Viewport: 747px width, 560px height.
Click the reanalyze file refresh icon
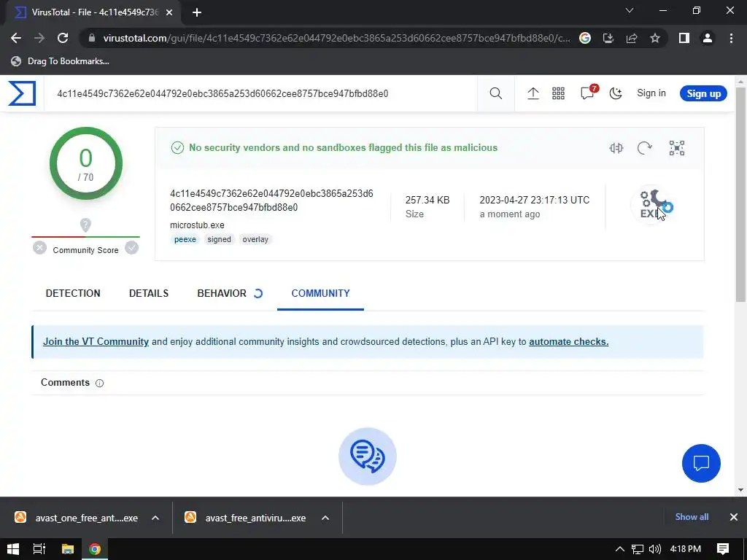pyautogui.click(x=645, y=148)
